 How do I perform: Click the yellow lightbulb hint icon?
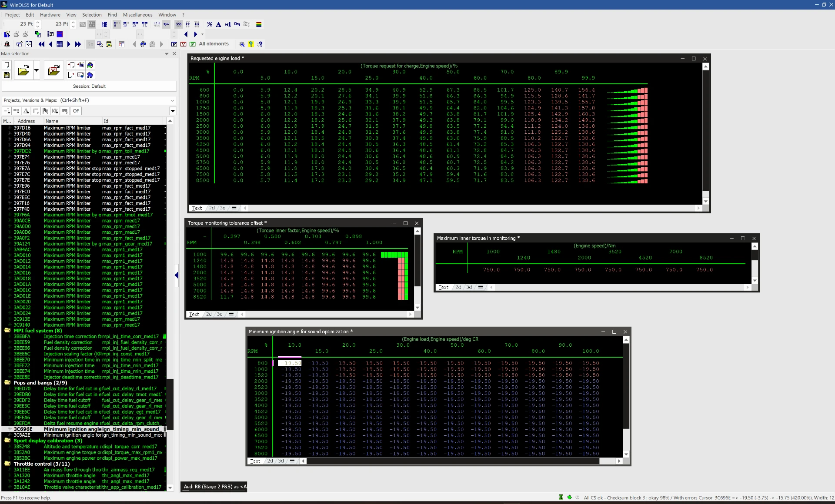tap(251, 44)
